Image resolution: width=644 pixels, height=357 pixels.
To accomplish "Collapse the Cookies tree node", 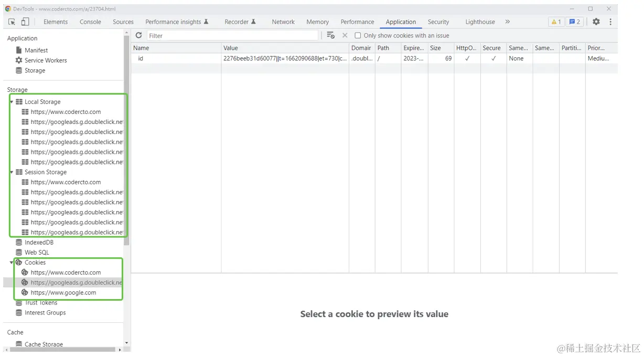I will pyautogui.click(x=12, y=262).
